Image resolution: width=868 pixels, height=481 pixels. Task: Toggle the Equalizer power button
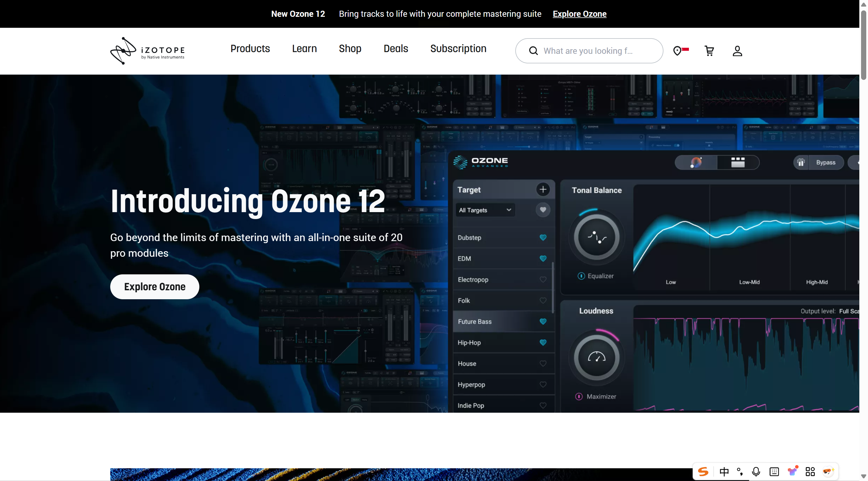pyautogui.click(x=581, y=276)
